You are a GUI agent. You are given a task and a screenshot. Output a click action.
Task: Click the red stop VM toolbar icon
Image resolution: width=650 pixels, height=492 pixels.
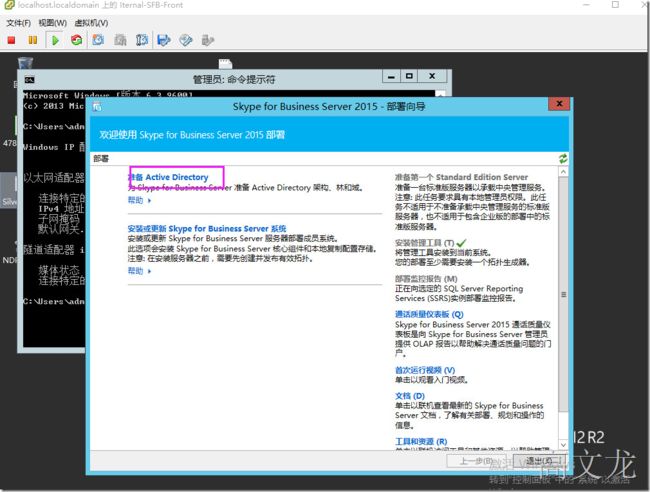coord(11,40)
